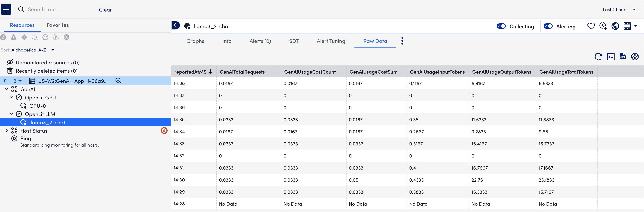
Task: Click the magnifier icon beside US-W2 resource
Action: (119, 81)
